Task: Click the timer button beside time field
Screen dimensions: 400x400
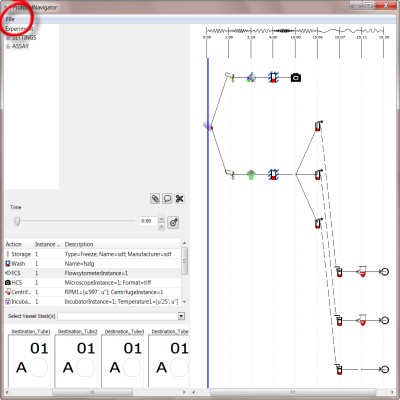Action: [173, 222]
